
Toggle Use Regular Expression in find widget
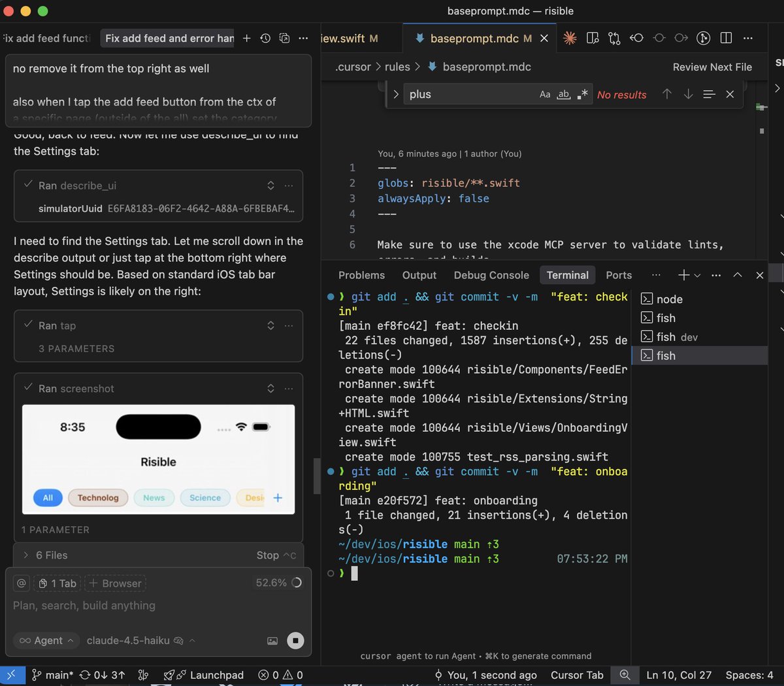pos(582,94)
